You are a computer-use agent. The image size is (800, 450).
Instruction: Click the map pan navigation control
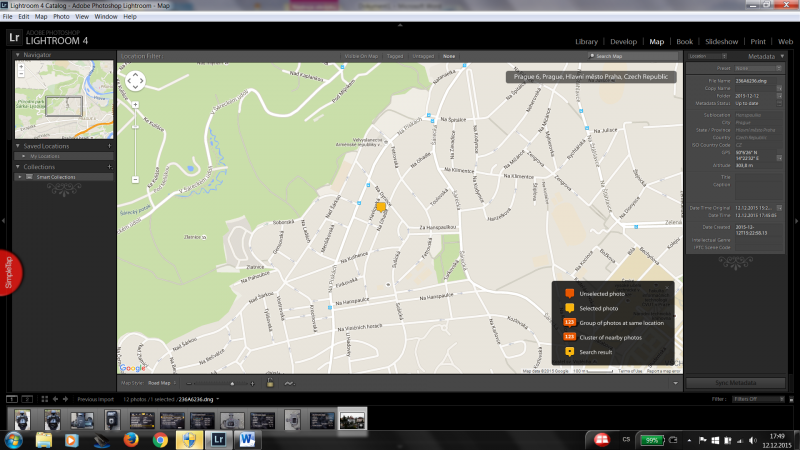(x=135, y=81)
